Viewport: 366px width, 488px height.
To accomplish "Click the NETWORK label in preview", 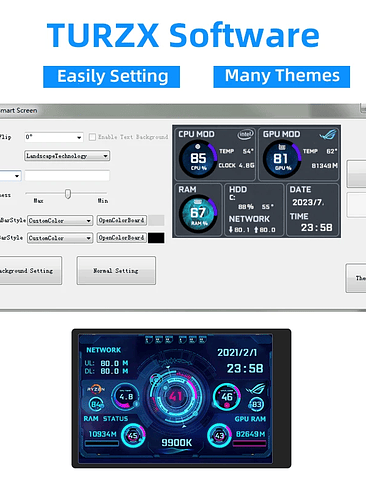I will (x=249, y=219).
